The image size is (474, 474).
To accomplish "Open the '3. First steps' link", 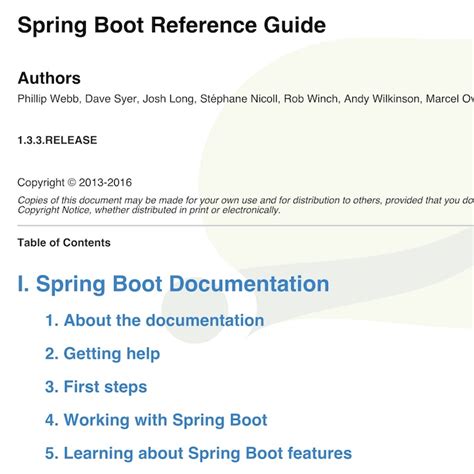I will 96,387.
